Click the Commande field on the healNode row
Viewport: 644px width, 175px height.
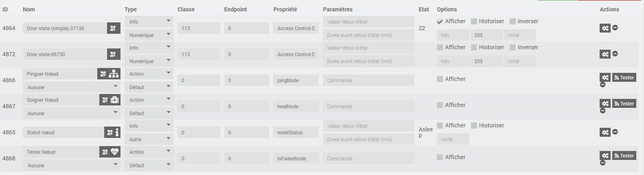point(368,107)
